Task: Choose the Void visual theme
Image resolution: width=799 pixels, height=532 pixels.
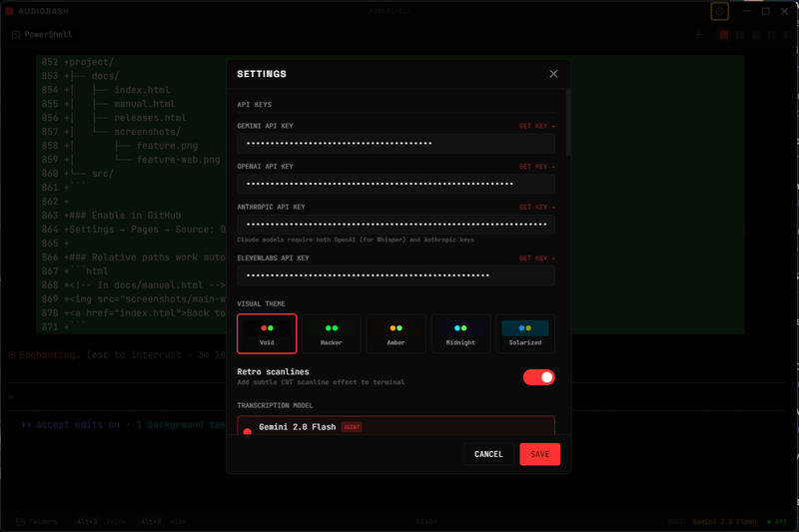Action: tap(267, 333)
